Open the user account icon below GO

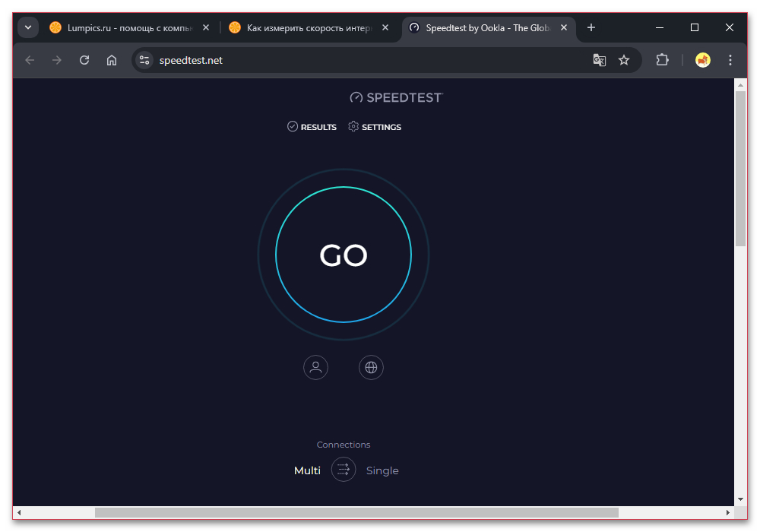[315, 367]
